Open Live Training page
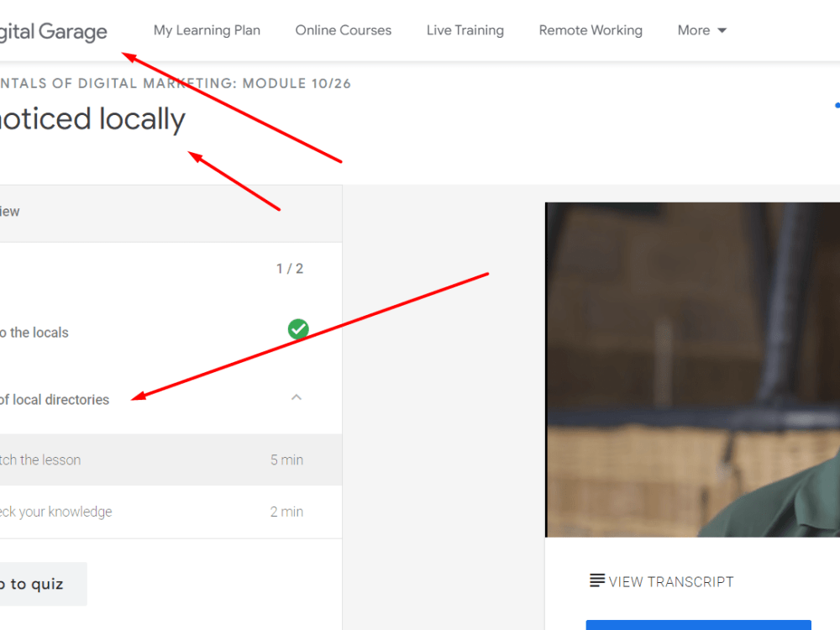840x630 pixels. pos(465,30)
